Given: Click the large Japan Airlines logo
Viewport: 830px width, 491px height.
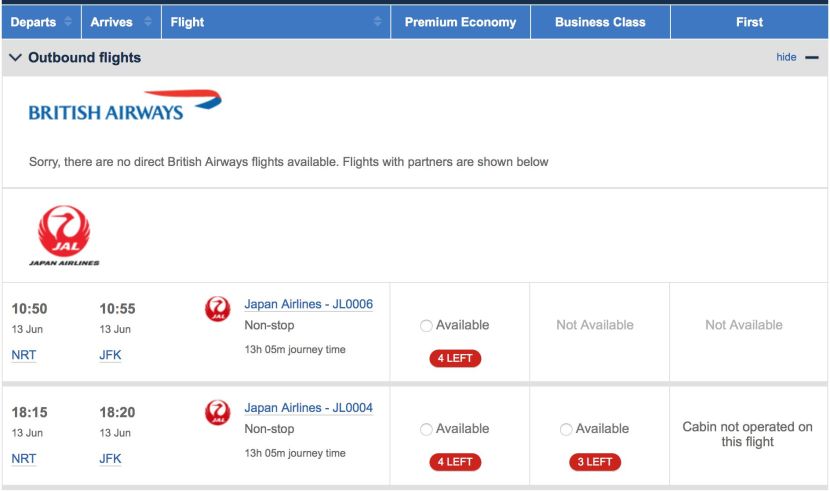Looking at the screenshot, I should (64, 235).
